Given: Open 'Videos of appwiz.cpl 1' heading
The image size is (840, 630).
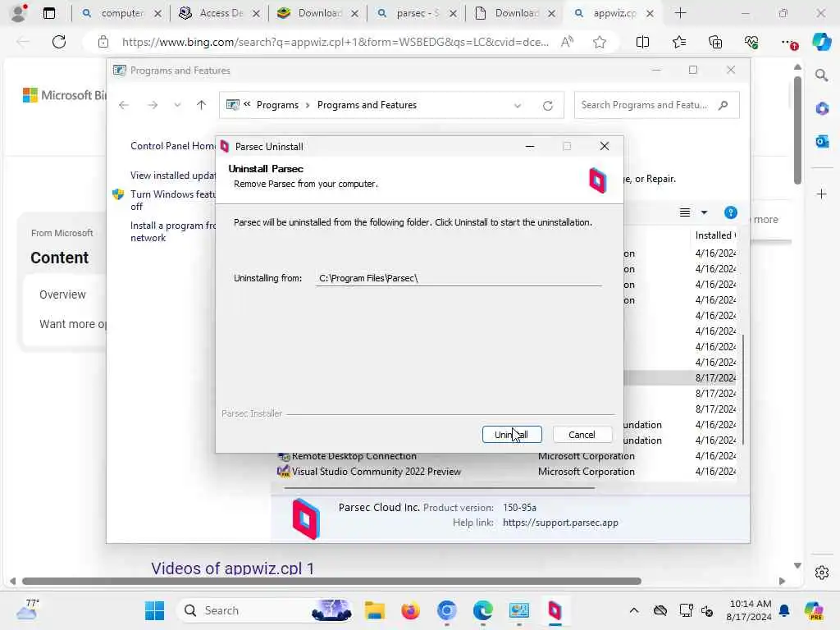Looking at the screenshot, I should point(232,568).
